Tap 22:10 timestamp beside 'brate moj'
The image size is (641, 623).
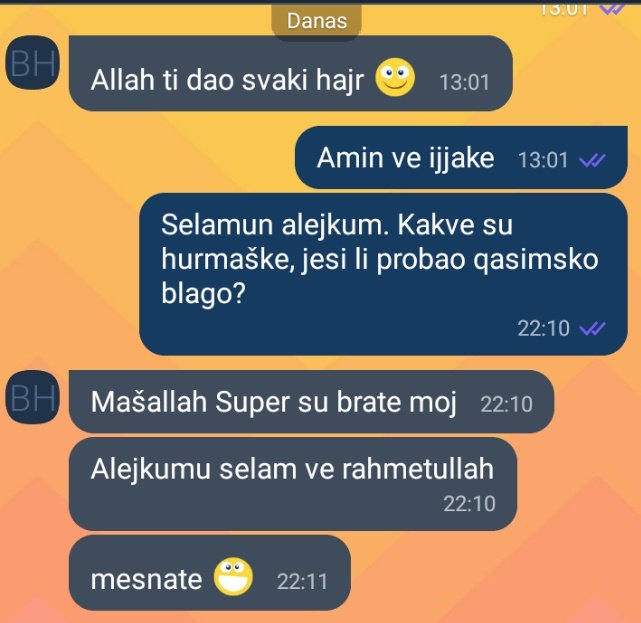click(507, 405)
